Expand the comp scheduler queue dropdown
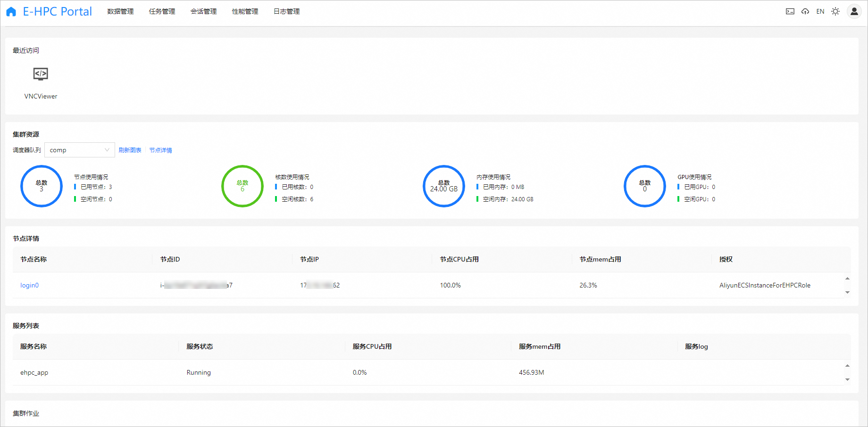Image resolution: width=868 pixels, height=427 pixels. tap(80, 150)
